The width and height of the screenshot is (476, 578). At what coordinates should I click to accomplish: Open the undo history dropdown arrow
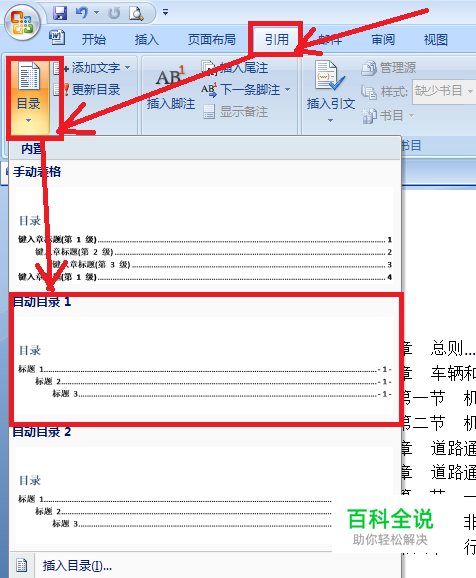tap(96, 13)
